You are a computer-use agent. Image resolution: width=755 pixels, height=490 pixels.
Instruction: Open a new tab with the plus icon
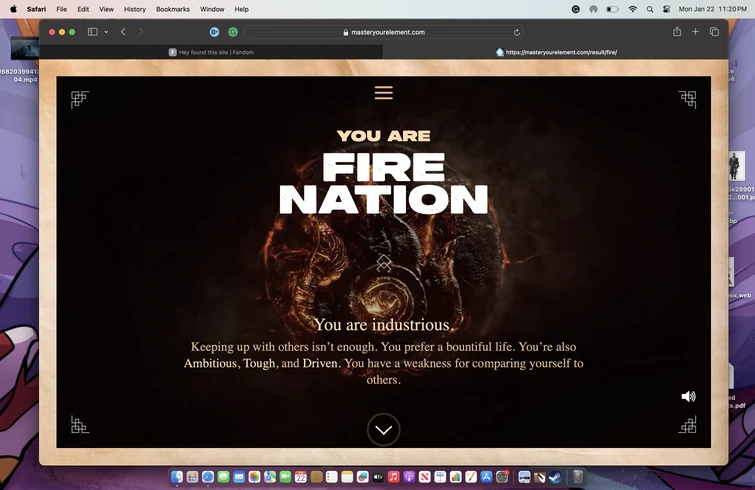pos(695,32)
